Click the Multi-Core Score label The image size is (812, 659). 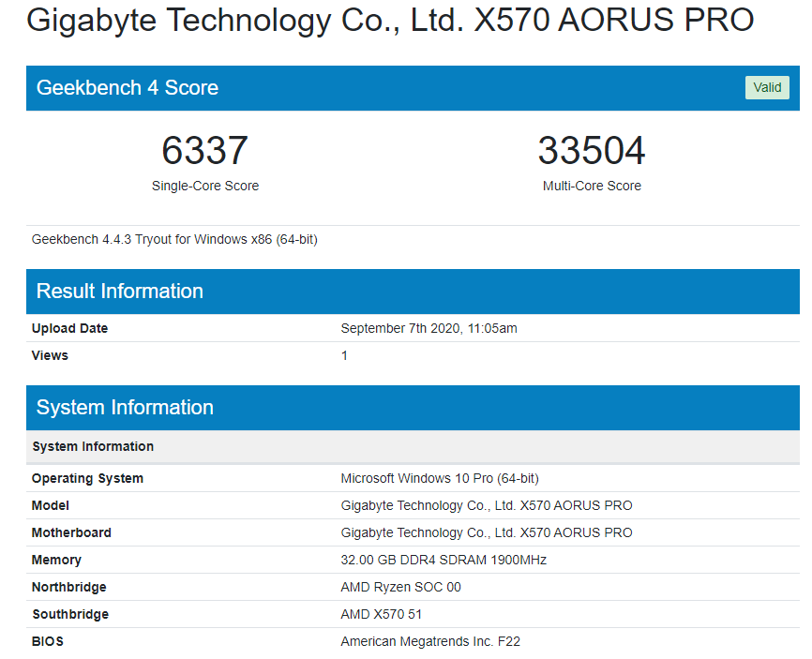pyautogui.click(x=592, y=186)
